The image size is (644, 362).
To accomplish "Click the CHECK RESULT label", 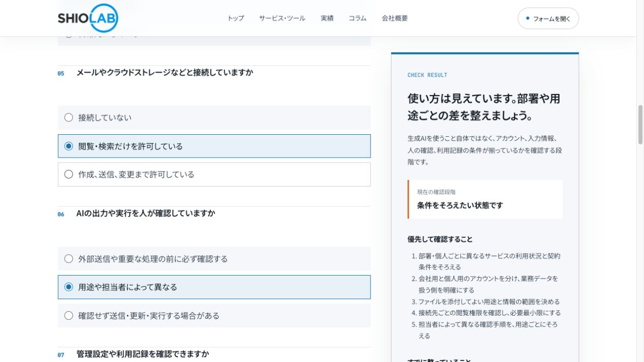I will click(427, 75).
